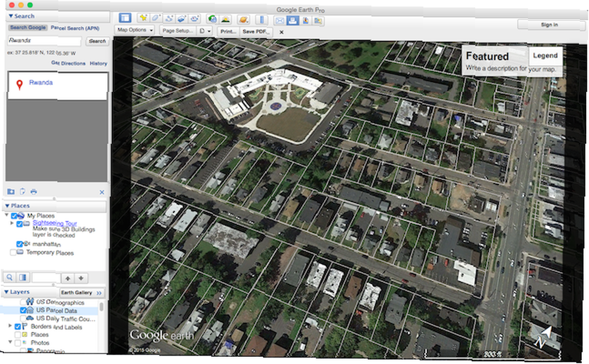Click the copy-to-clipboard icon below search results
This screenshot has width=589, height=364.
22,191
